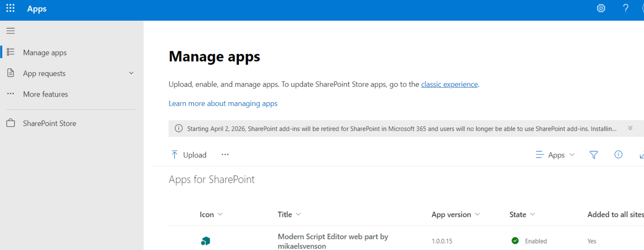This screenshot has width=644, height=250.
Task: Open settings via the gear icon
Action: pos(601,8)
